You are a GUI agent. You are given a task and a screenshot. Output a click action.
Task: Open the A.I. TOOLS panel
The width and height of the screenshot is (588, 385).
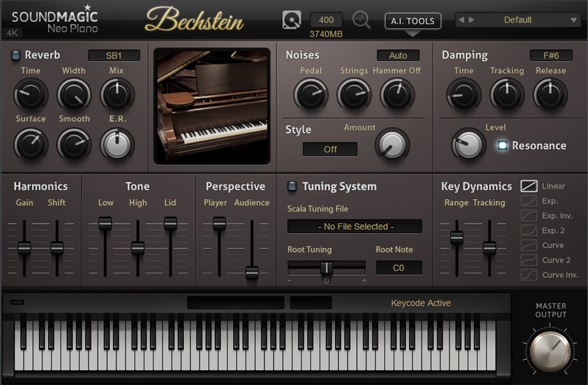[x=413, y=21]
